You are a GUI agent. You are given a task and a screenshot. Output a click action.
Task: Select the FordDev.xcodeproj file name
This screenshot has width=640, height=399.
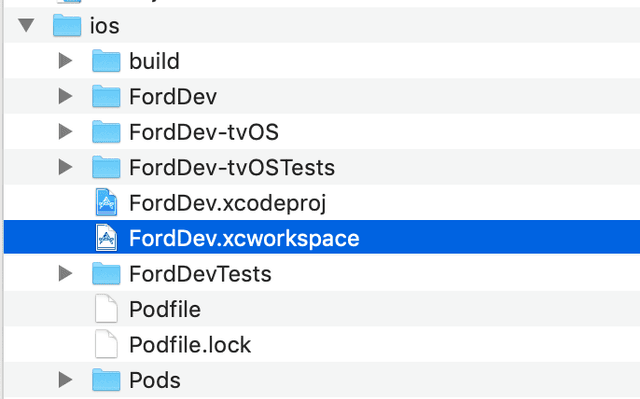pos(228,204)
